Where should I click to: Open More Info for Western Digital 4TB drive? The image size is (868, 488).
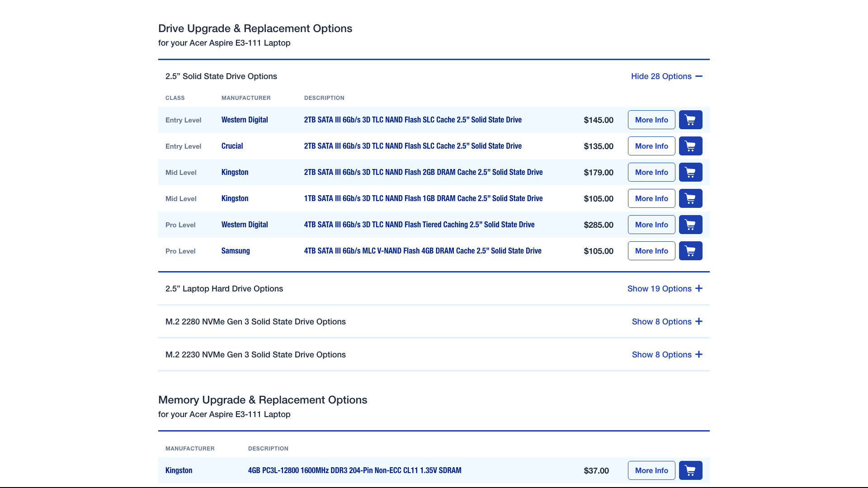pos(651,225)
